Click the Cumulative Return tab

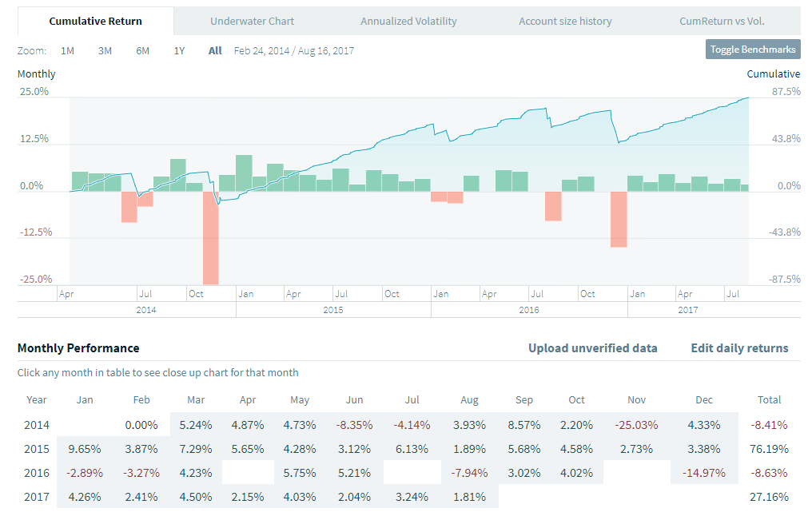[95, 21]
